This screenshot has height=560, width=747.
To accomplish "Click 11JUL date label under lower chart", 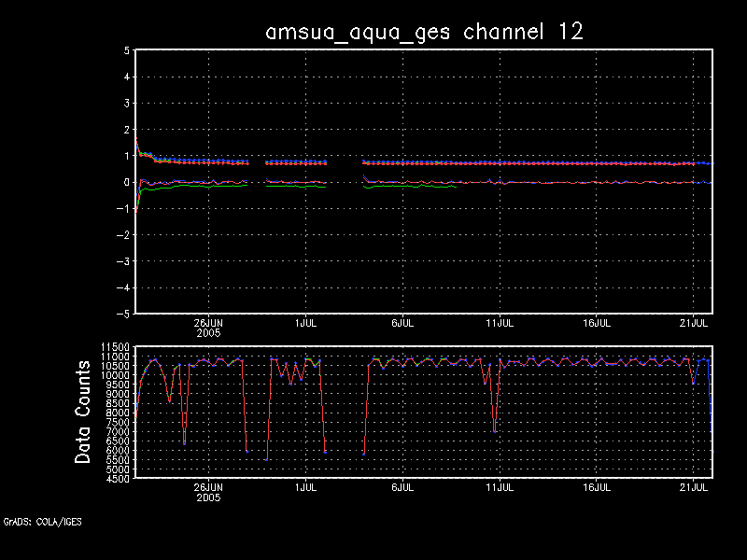I will 500,487.
